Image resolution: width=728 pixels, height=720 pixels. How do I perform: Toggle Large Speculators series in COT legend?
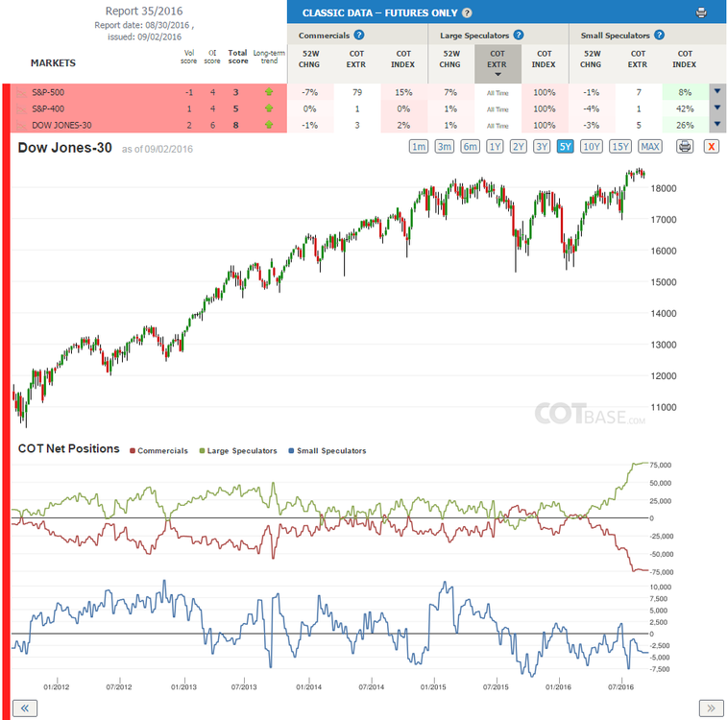click(x=238, y=451)
